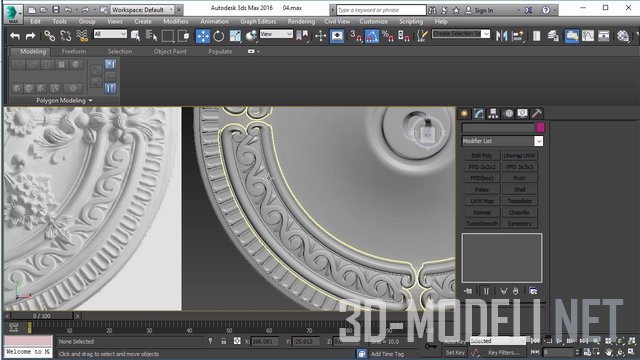640x360 pixels.
Task: Click the Mirror tool icon
Action: (x=501, y=36)
